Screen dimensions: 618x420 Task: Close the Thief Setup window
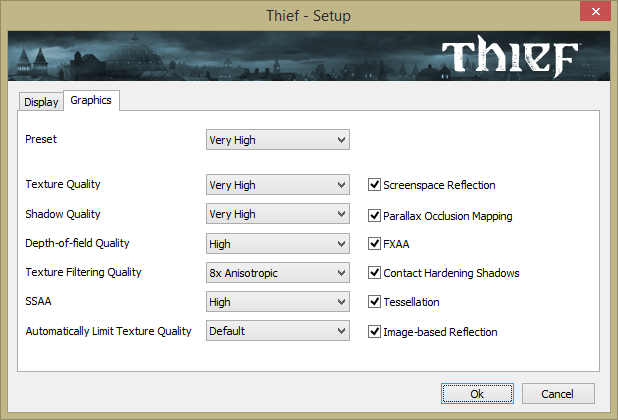point(596,11)
